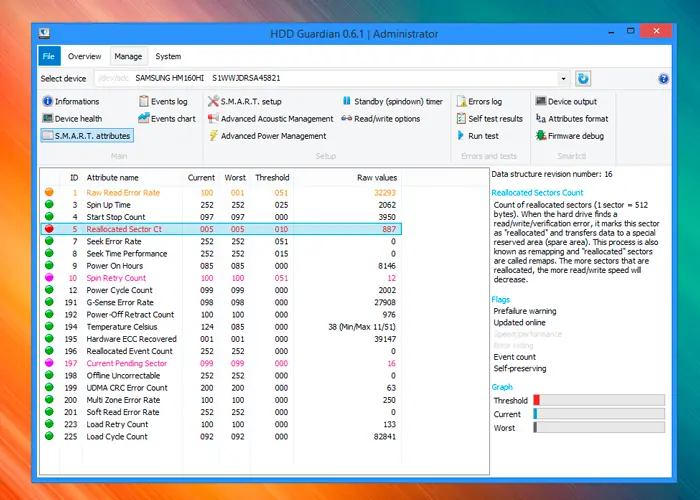
Task: Open the File menu
Action: [x=49, y=56]
